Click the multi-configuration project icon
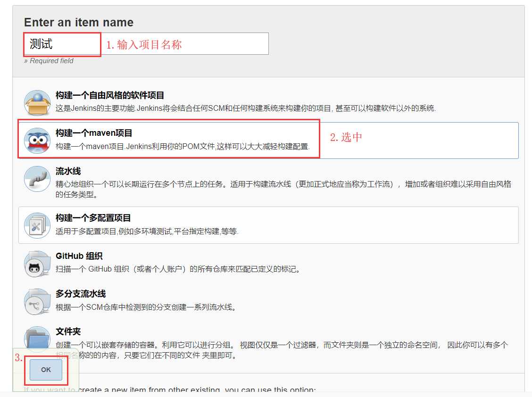The height and width of the screenshot is (397, 532). (x=37, y=225)
